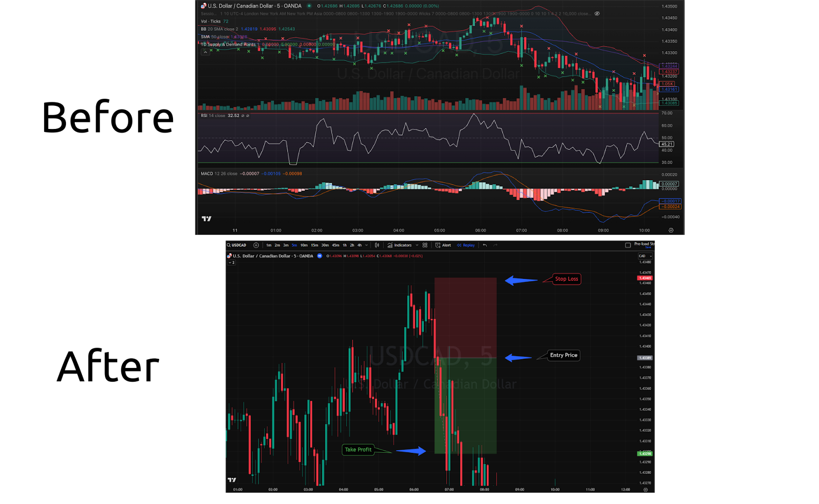Select the 10m timeframe
Image resolution: width=819 pixels, height=504 pixels.
click(x=304, y=245)
